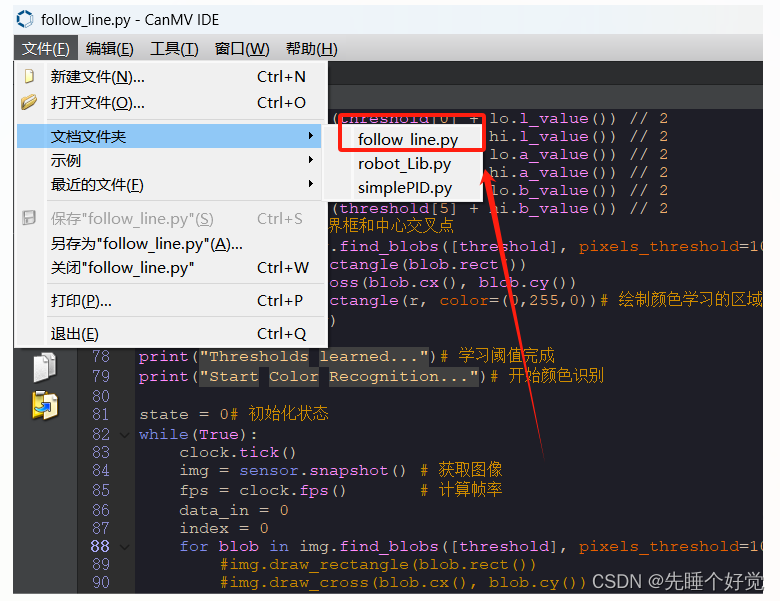
Task: Click the grayed save disk icon
Action: point(29,218)
